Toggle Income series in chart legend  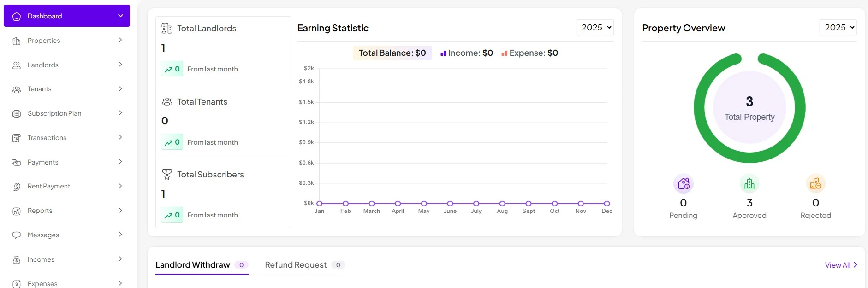click(x=467, y=53)
